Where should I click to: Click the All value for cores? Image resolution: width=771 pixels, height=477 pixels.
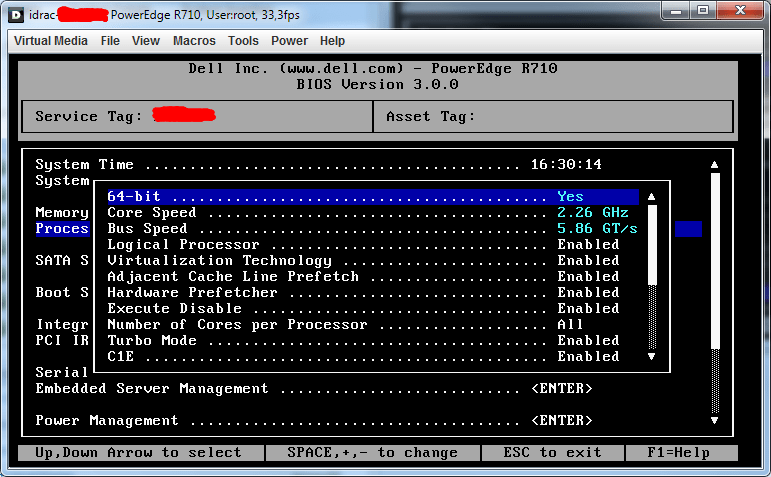tap(570, 325)
